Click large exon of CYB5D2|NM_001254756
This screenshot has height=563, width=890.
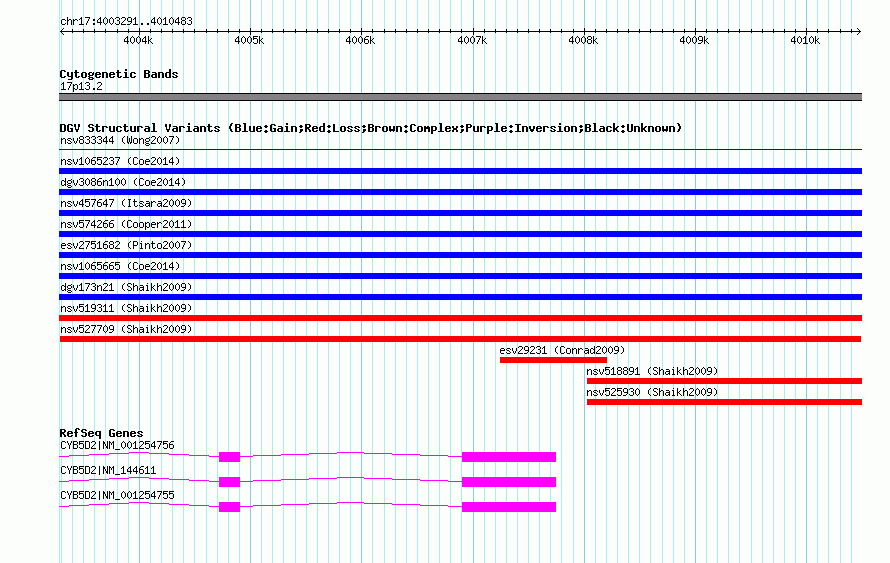point(509,457)
